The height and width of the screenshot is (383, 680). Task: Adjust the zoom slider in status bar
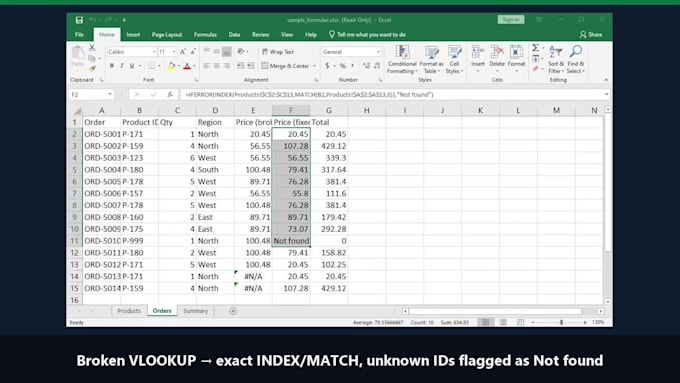[x=561, y=322]
